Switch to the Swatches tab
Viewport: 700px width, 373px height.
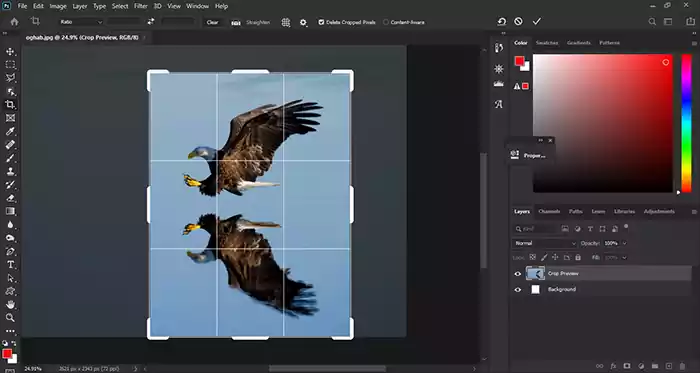pyautogui.click(x=547, y=43)
